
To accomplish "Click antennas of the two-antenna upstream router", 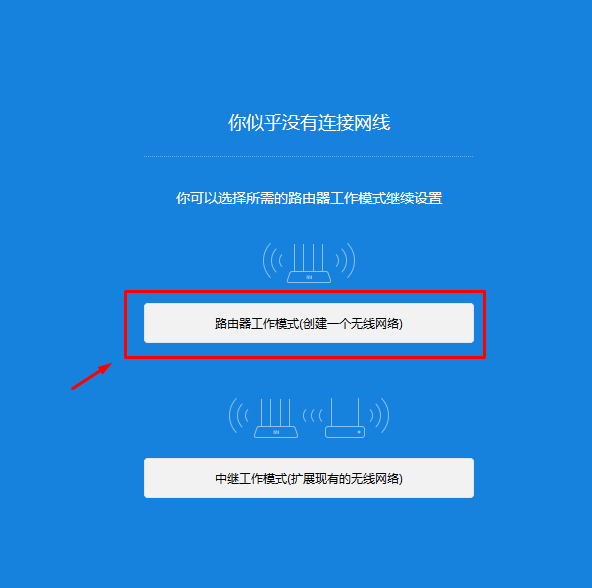I will 345,412.
